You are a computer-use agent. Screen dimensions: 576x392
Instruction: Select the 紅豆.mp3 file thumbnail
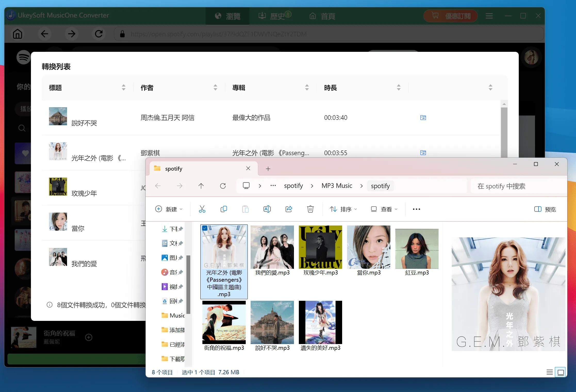pos(417,249)
